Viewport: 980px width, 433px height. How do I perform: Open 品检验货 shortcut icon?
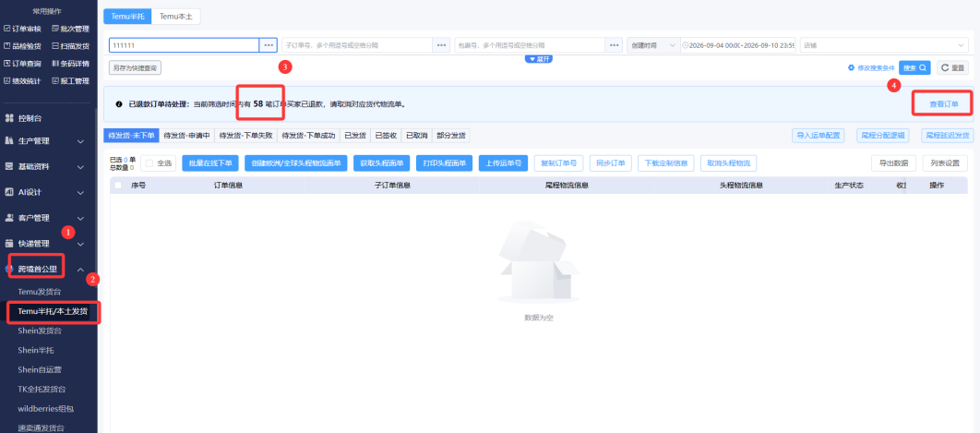(6, 46)
